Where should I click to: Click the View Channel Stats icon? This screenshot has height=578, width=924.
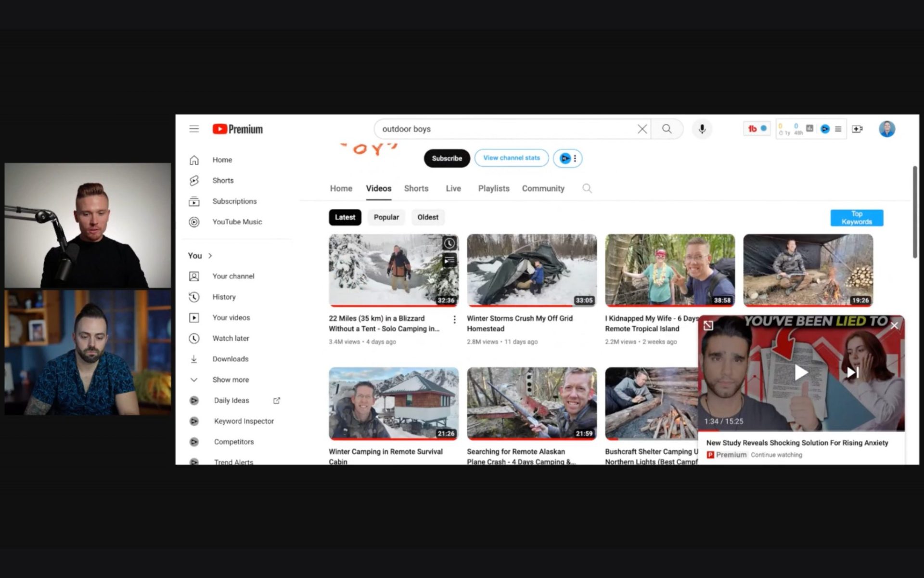(x=511, y=158)
